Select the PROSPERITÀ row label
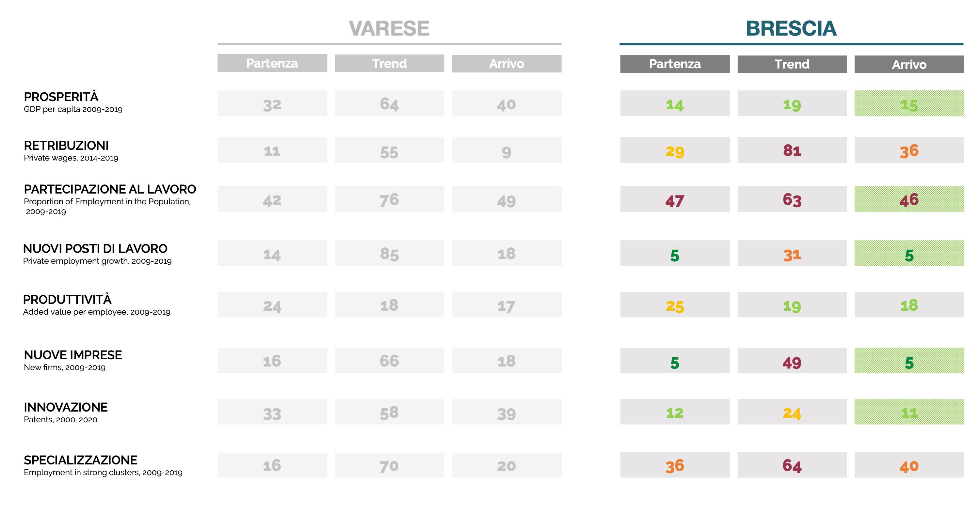Screen dimensions: 980x516 coord(61,97)
